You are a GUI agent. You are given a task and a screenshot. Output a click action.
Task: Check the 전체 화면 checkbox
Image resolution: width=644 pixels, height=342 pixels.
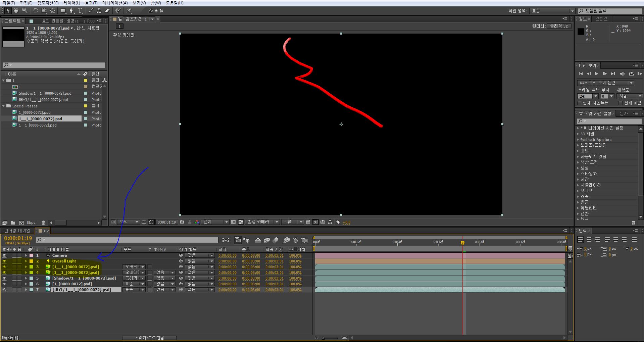(x=621, y=103)
